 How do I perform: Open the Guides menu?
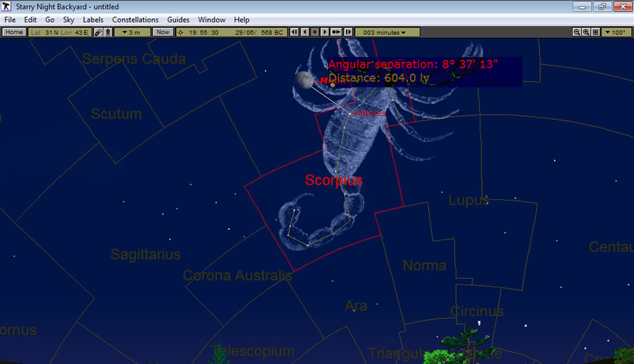[178, 20]
